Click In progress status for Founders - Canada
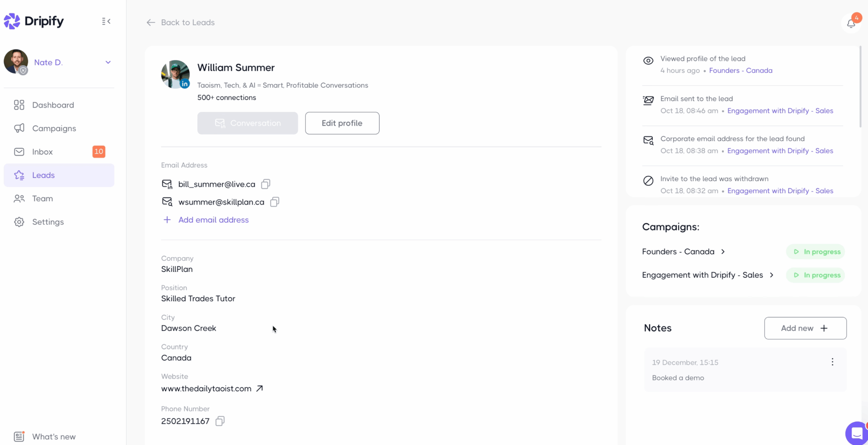Viewport: 868px width, 445px height. click(x=815, y=252)
